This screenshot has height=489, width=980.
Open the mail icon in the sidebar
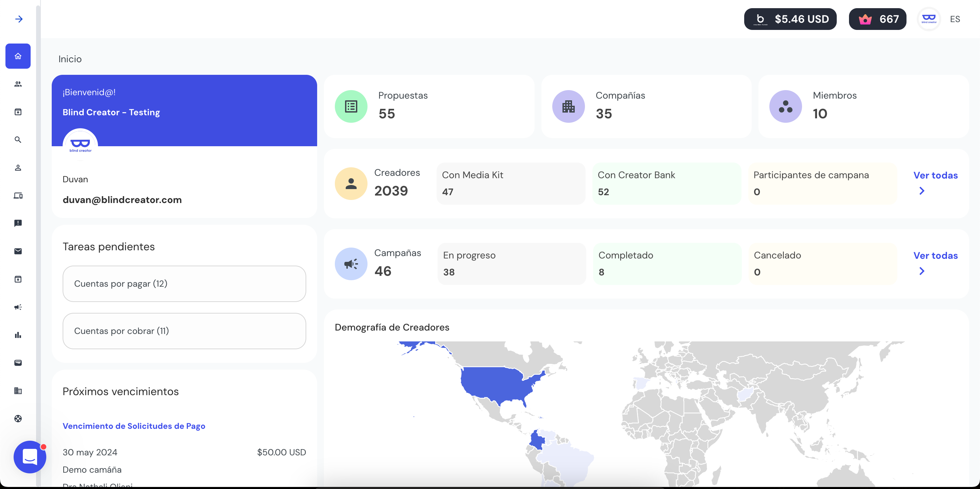click(18, 251)
